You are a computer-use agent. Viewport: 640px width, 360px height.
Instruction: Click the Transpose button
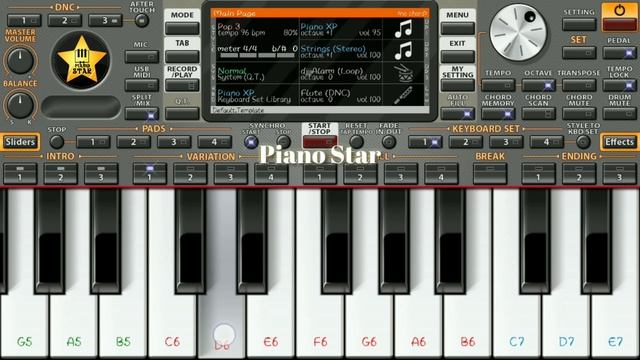[x=579, y=85]
